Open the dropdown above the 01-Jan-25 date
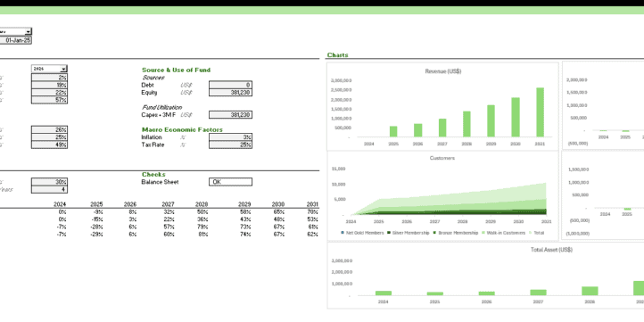The width and height of the screenshot is (644, 322). (x=28, y=31)
